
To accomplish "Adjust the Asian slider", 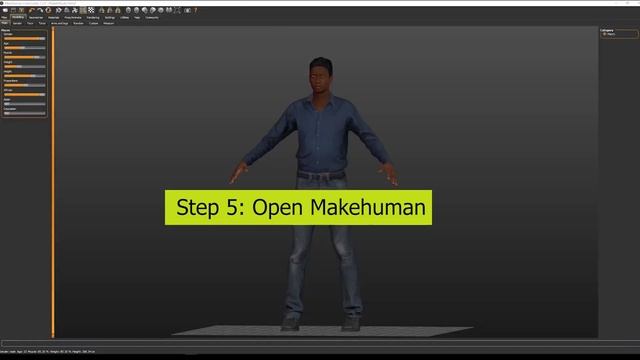I will (24, 104).
